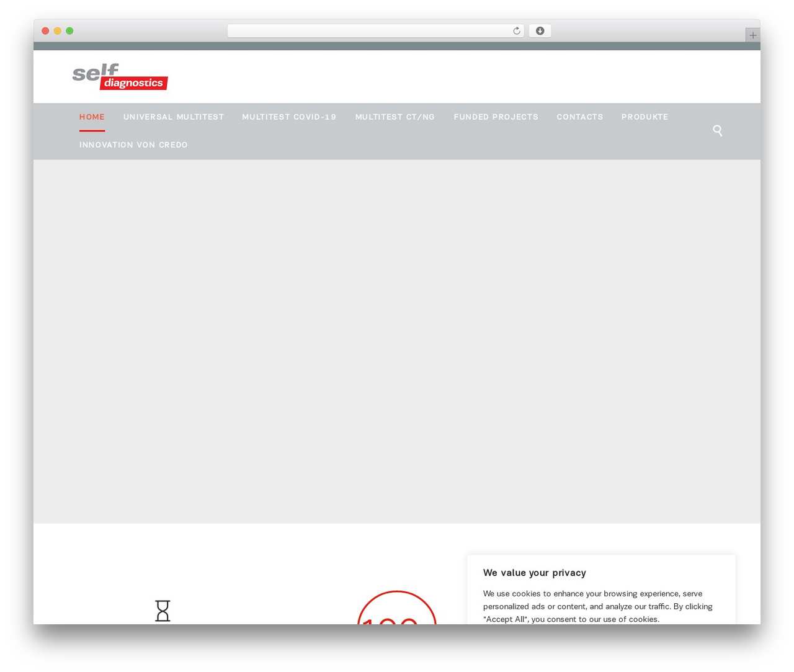Navigate to Contacts page
This screenshot has height=672, width=794.
(579, 117)
